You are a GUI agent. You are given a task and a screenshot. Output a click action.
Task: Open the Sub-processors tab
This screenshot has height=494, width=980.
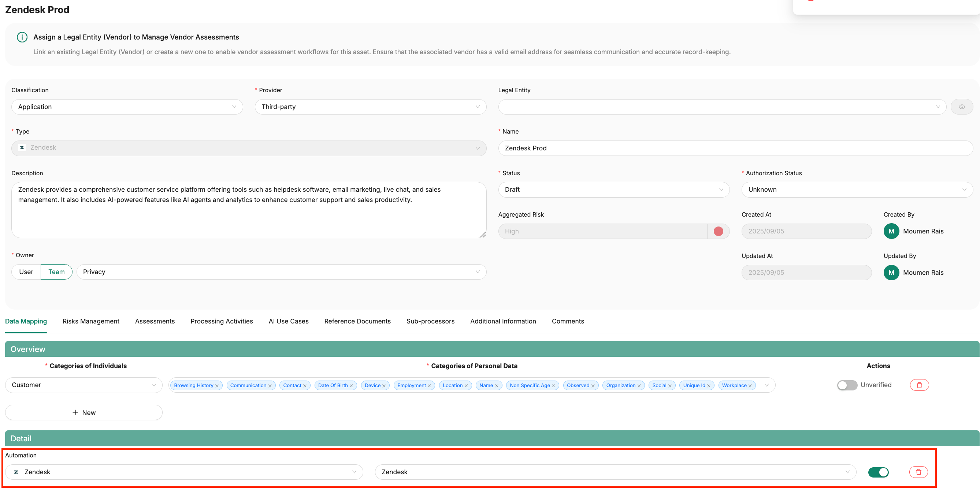430,322
